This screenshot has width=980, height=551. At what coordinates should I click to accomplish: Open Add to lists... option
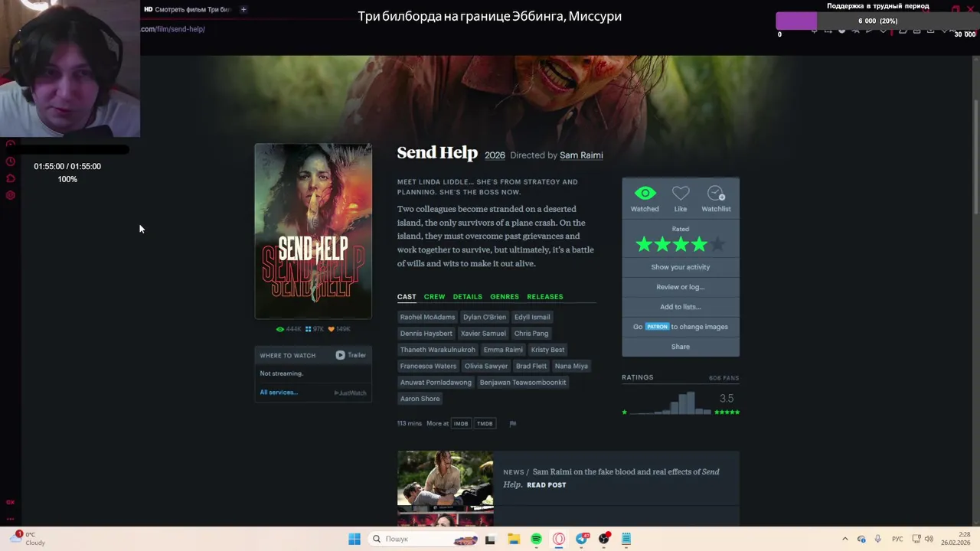tap(681, 307)
